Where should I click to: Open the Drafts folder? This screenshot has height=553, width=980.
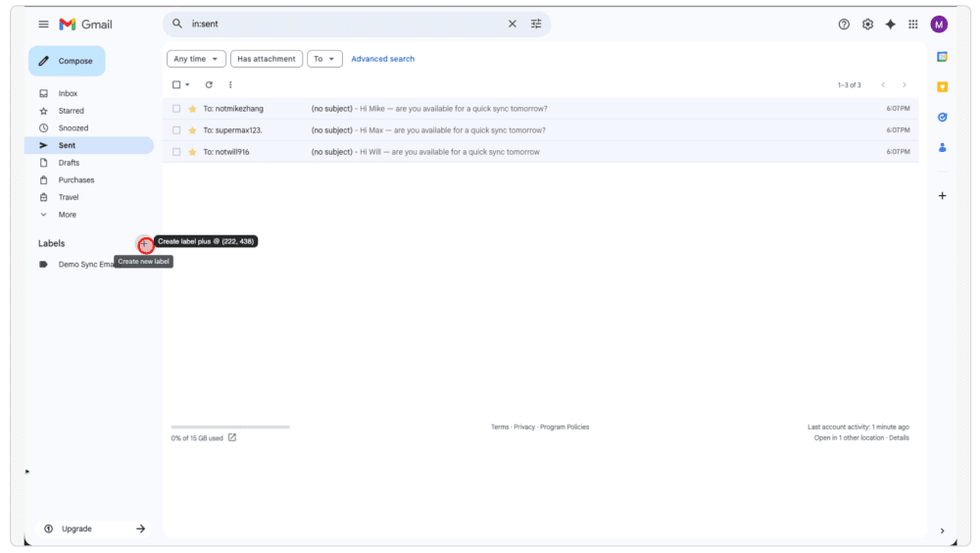point(69,163)
